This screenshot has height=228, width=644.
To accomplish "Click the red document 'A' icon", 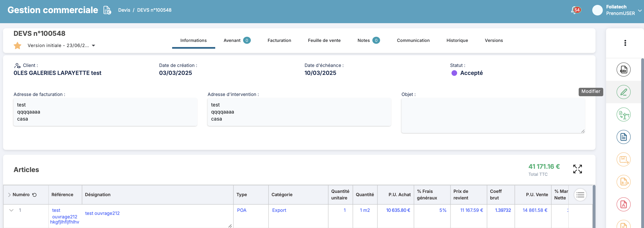I will click(x=623, y=205).
